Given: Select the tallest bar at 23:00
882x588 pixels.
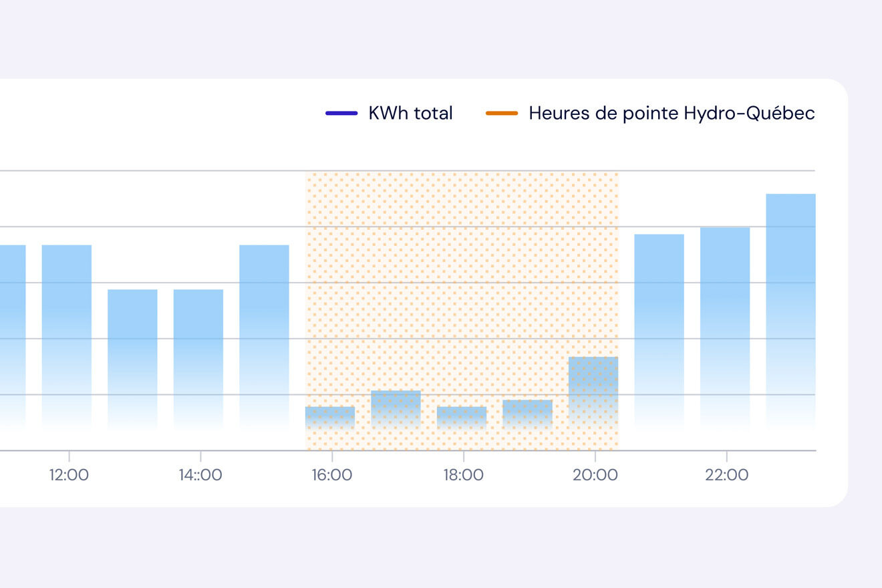Looking at the screenshot, I should point(790,311).
